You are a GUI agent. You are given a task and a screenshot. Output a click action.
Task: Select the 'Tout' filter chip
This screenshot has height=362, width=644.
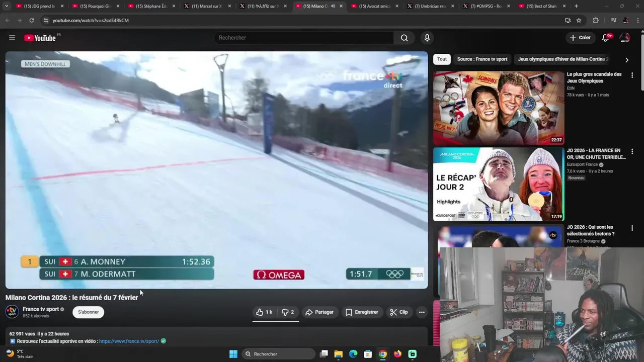[442, 59]
